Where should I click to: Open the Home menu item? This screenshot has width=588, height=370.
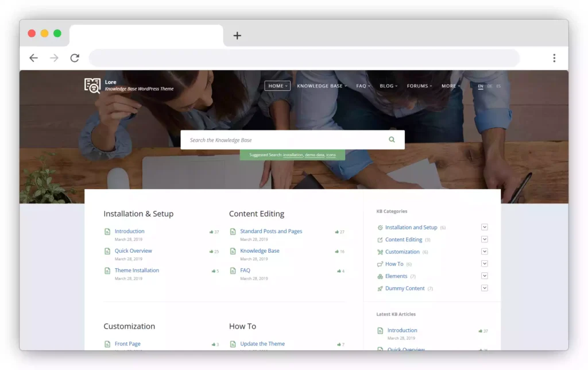(x=277, y=86)
